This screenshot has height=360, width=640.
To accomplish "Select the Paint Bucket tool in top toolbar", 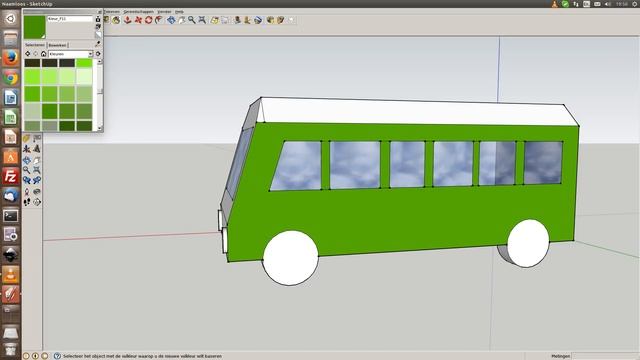I will coord(116,20).
